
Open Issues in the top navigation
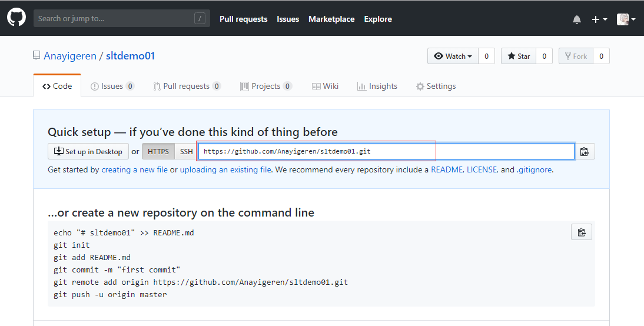pos(288,19)
